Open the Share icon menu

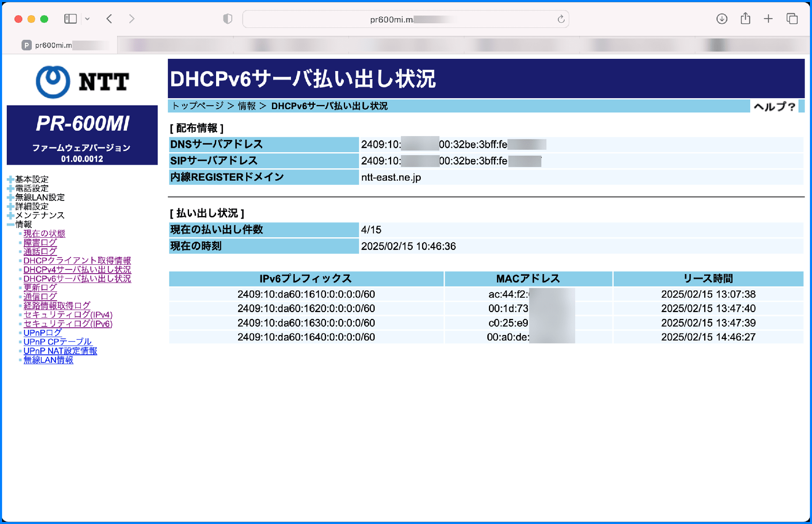point(745,18)
